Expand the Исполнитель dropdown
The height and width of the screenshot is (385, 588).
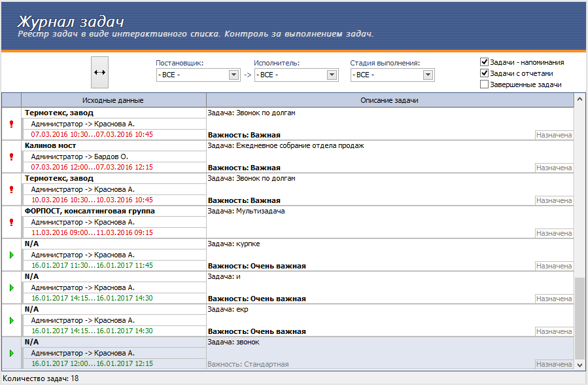[x=332, y=75]
